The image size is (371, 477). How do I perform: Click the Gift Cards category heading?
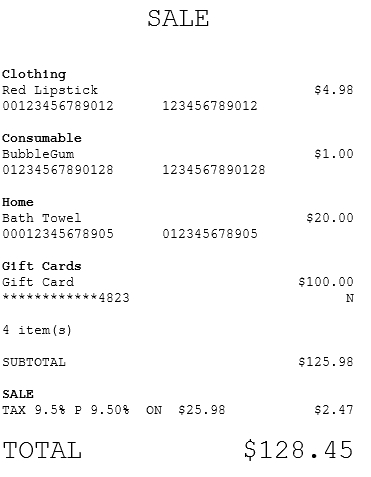pos(42,266)
